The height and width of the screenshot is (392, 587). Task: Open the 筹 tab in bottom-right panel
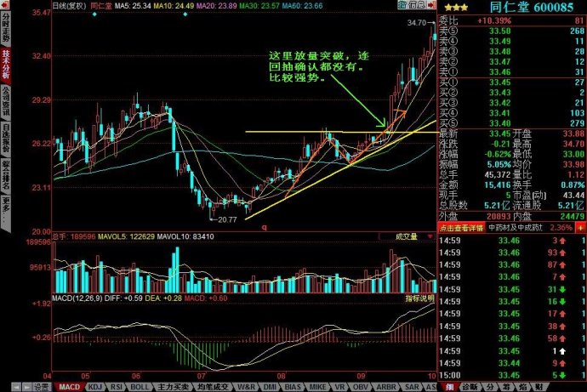[506, 387]
